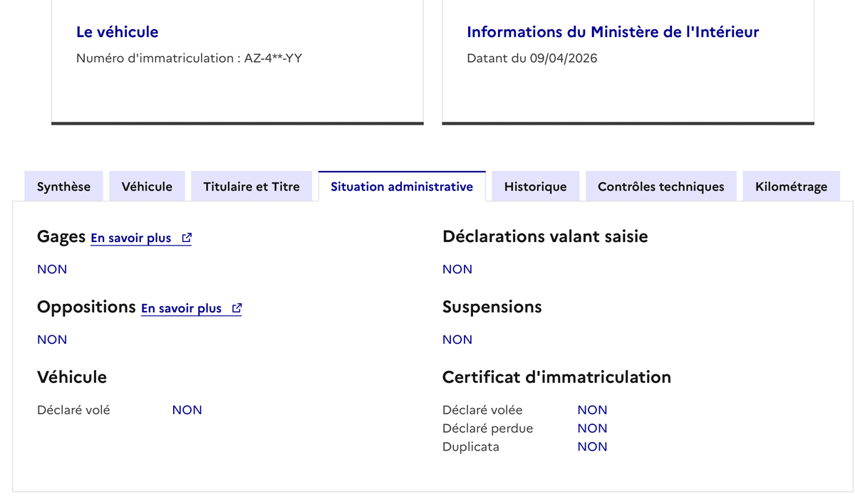Open the Synthèse tab
The width and height of the screenshot is (855, 504).
(x=63, y=187)
